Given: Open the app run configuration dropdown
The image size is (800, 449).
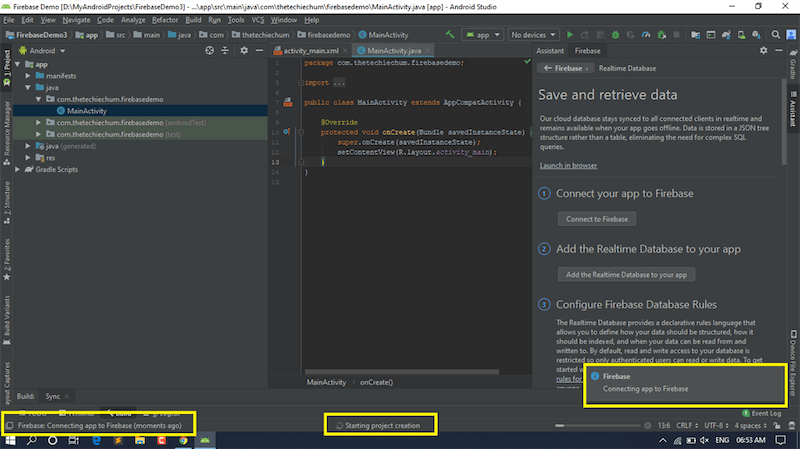Looking at the screenshot, I should pyautogui.click(x=482, y=34).
